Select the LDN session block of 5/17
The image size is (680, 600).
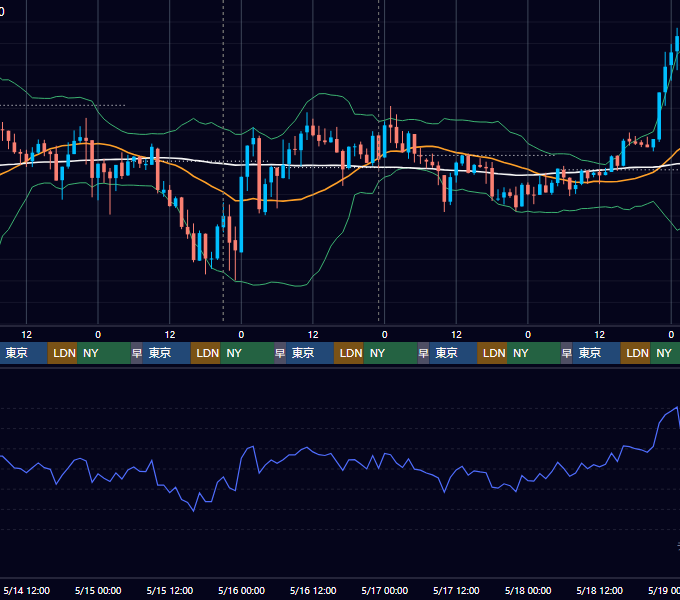point(492,353)
